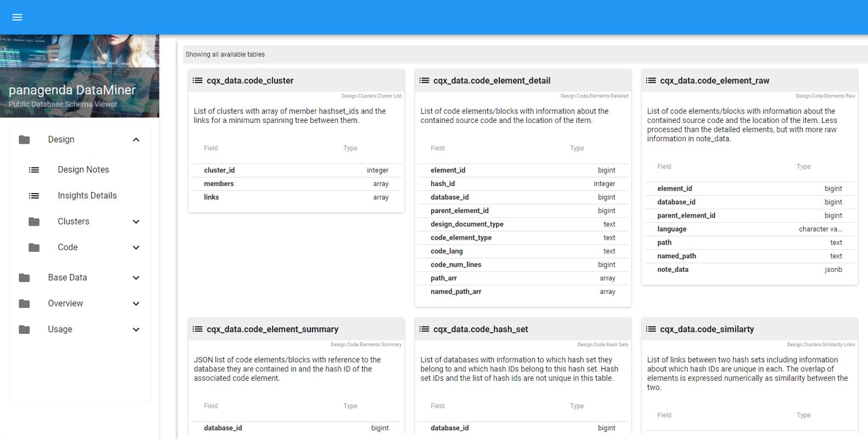Click the element_id row in code_element_raw table
The height and width of the screenshot is (439, 868).
[x=749, y=189]
